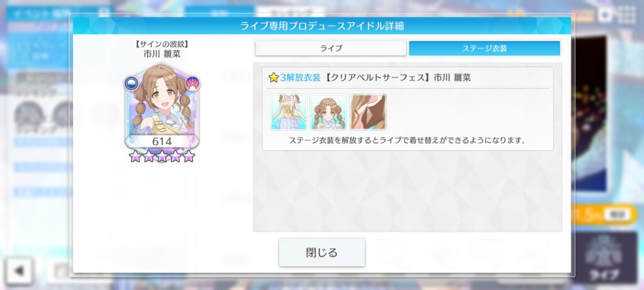Click the blue attribute icon on idol card

(132, 84)
